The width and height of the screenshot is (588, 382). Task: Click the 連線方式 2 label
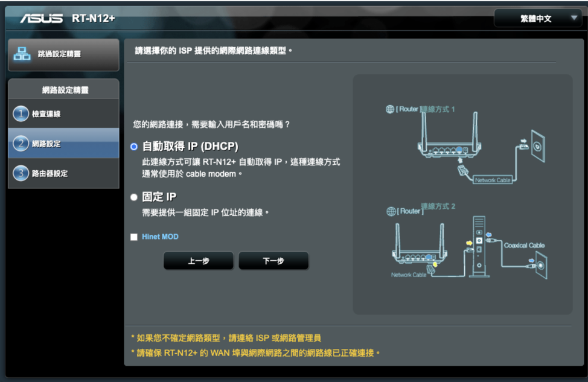pyautogui.click(x=438, y=206)
